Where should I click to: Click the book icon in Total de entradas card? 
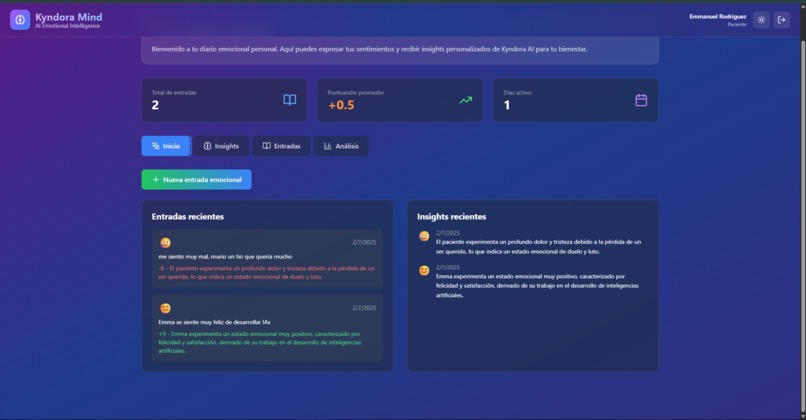[289, 100]
